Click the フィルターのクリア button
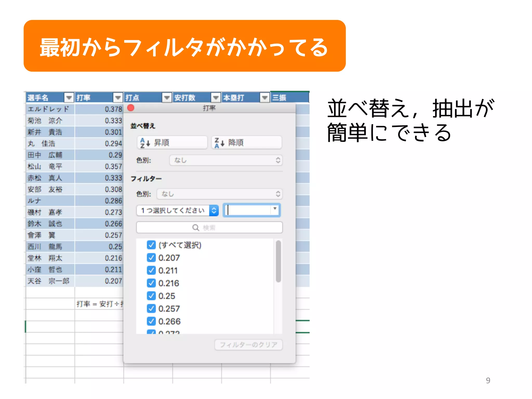 click(248, 345)
